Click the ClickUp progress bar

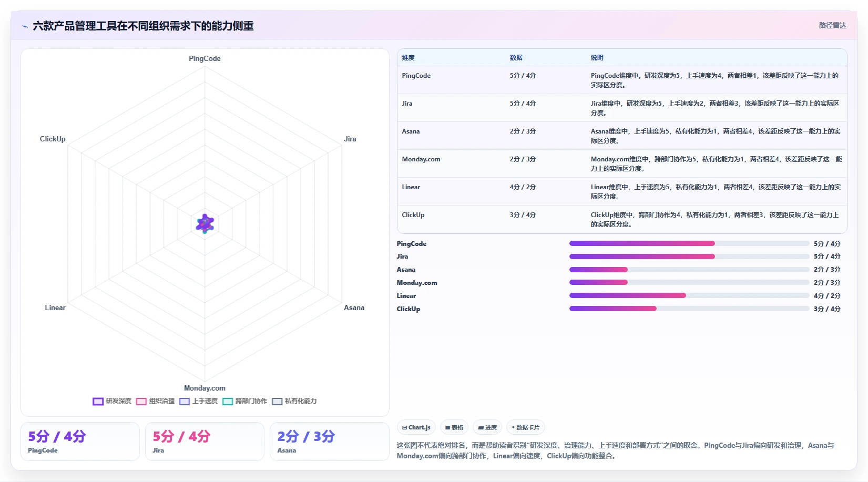[x=689, y=309]
